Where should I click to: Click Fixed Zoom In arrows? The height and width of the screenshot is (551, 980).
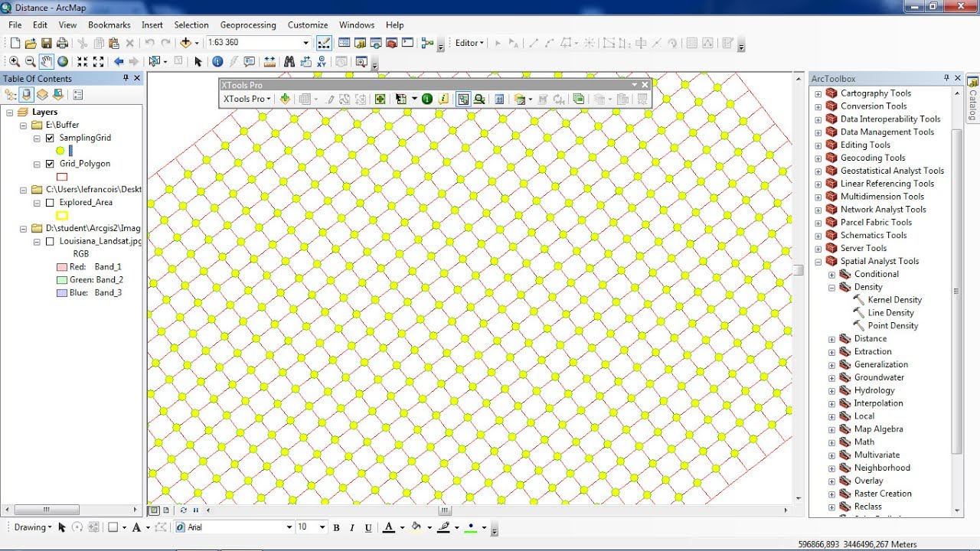click(81, 62)
